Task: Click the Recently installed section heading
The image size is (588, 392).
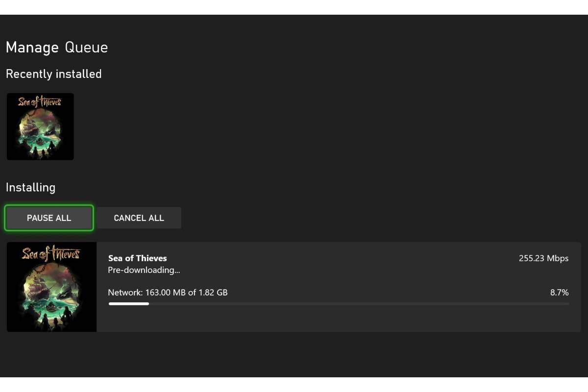Action: tap(53, 74)
